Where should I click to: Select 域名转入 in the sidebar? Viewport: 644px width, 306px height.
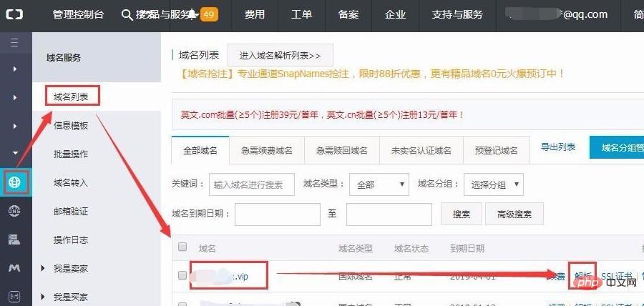pos(71,182)
